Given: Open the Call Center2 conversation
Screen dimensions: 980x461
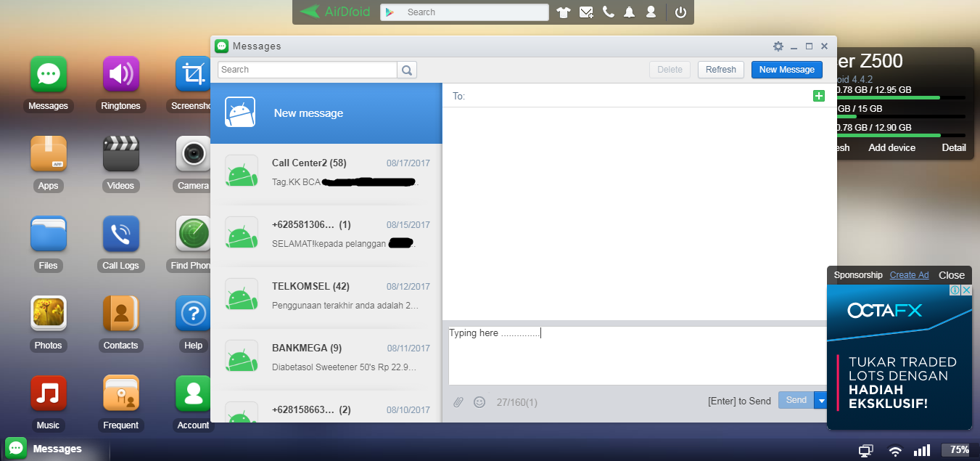Looking at the screenshot, I should click(326, 172).
